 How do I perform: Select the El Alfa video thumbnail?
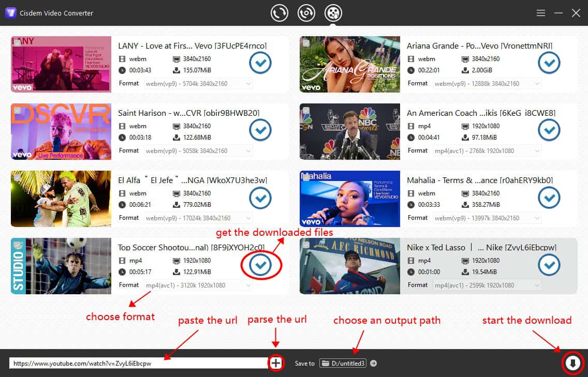(61, 199)
